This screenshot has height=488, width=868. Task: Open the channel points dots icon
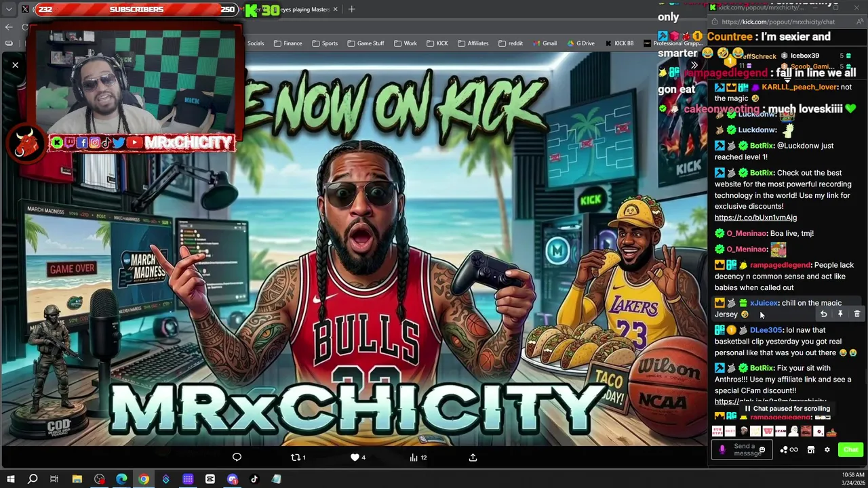click(x=784, y=449)
